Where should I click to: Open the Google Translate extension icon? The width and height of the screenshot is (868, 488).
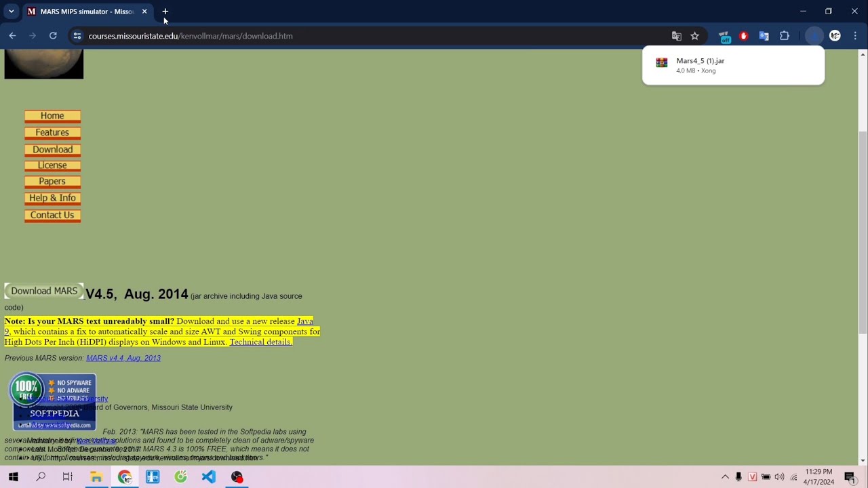click(x=764, y=36)
